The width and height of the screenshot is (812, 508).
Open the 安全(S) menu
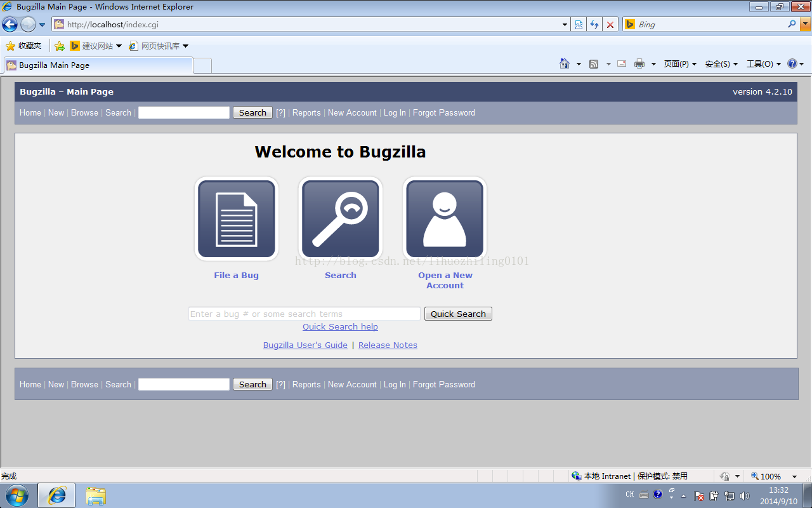pos(721,64)
